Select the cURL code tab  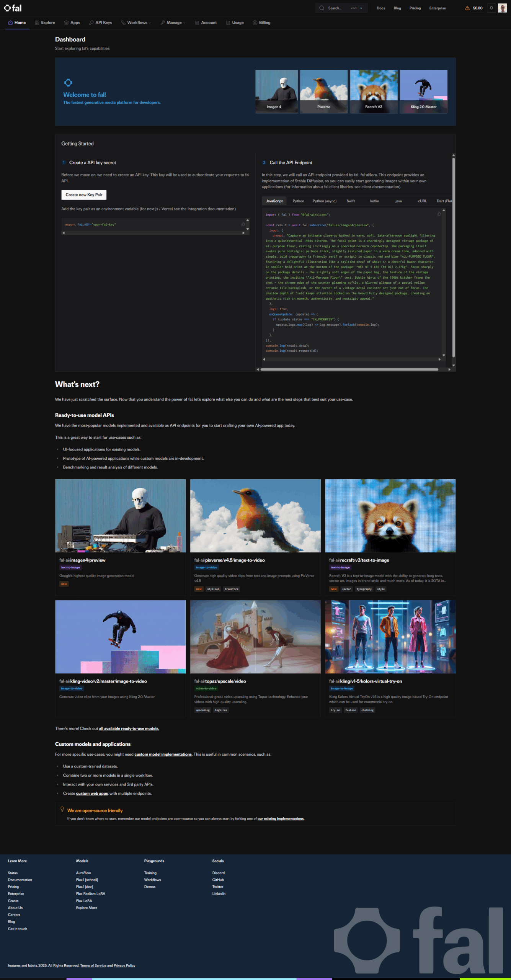click(x=422, y=201)
